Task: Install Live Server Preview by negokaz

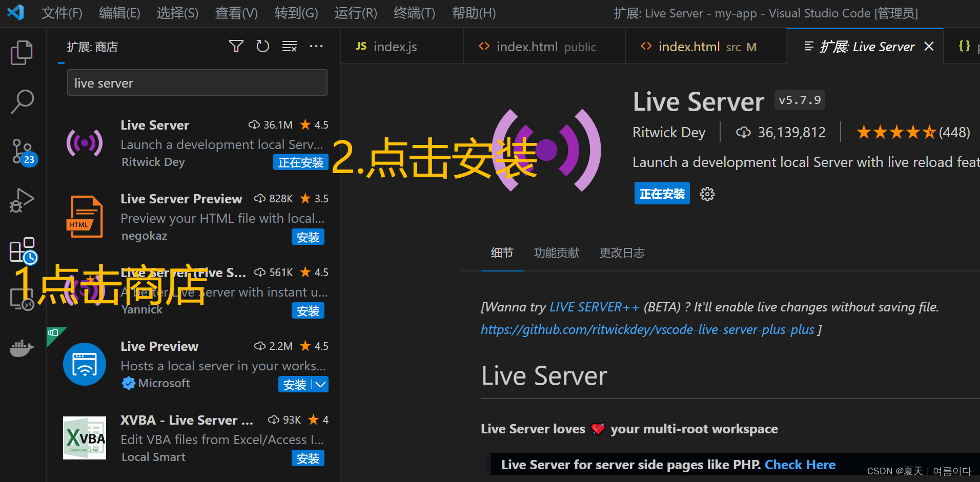Action: (x=308, y=237)
